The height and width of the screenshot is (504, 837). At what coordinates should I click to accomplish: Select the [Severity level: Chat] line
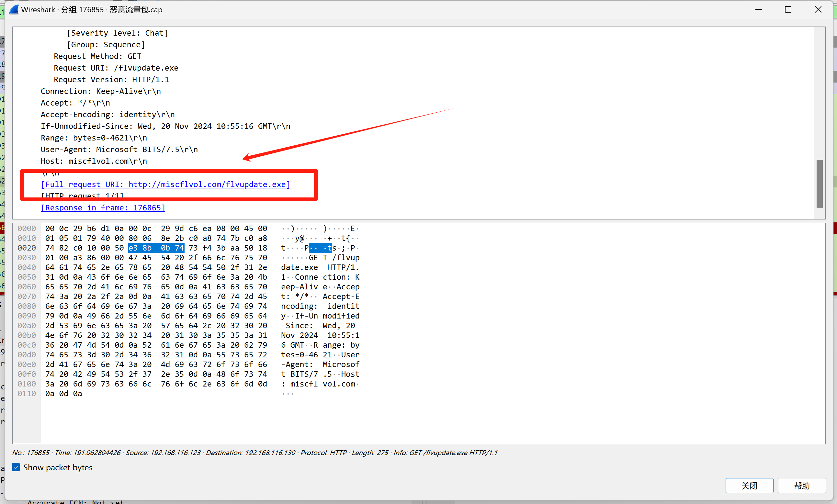(118, 33)
